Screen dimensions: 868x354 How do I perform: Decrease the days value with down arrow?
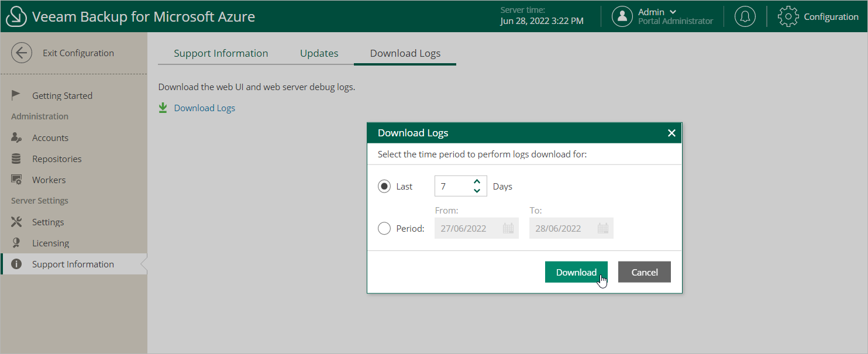(x=477, y=191)
